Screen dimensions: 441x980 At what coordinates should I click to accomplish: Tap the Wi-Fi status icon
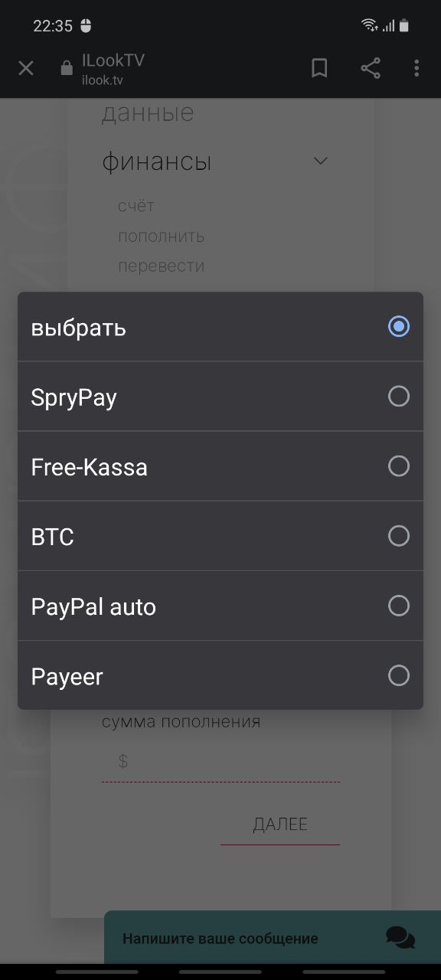(370, 25)
